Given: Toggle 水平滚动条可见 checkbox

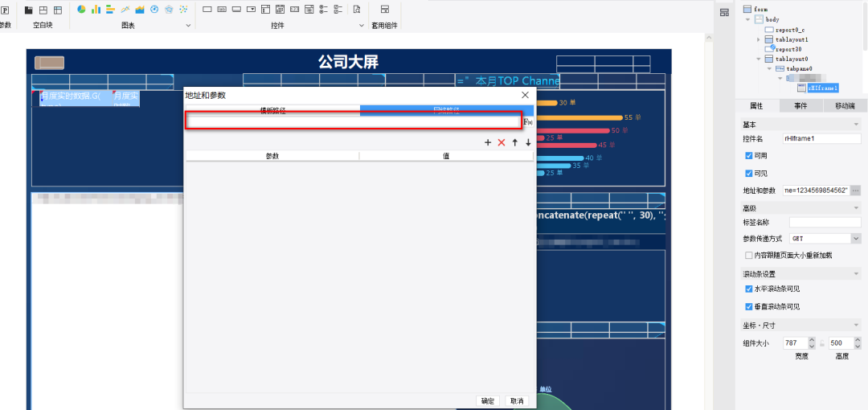Looking at the screenshot, I should (749, 289).
